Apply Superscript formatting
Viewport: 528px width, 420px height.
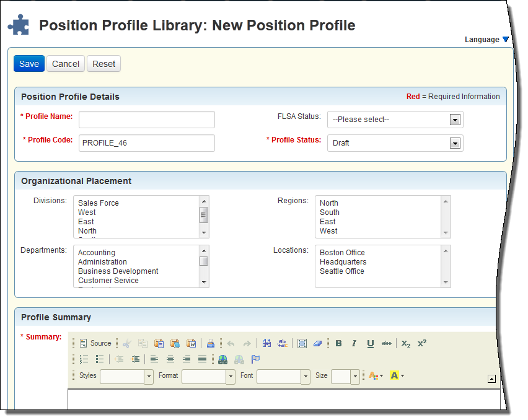click(422, 343)
